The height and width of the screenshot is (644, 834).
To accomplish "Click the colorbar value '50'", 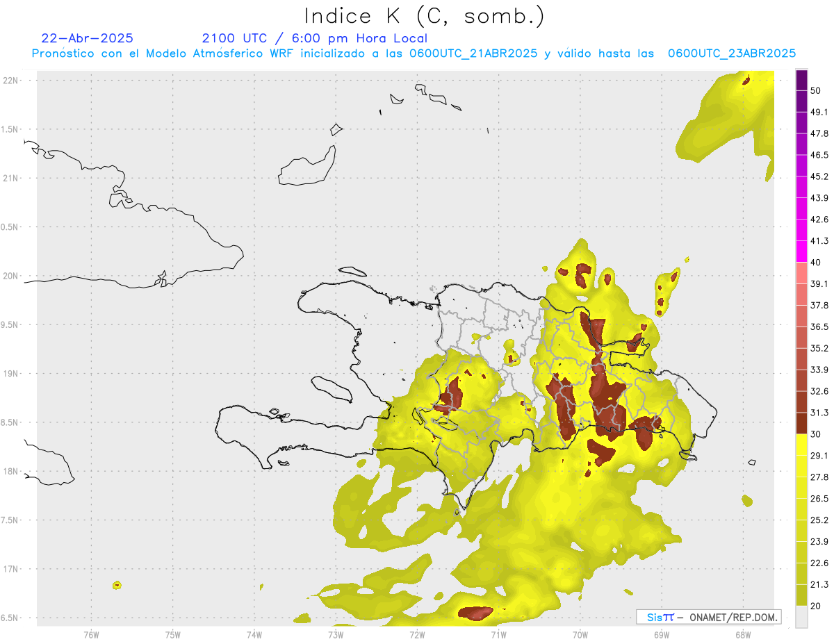I will 816,91.
